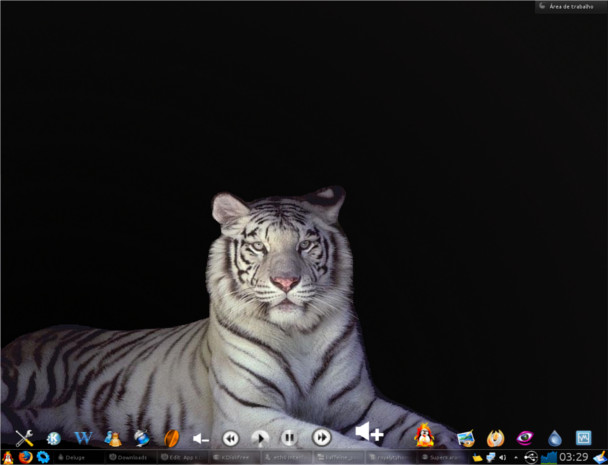Open the system monitor graph icon

[x=584, y=438]
